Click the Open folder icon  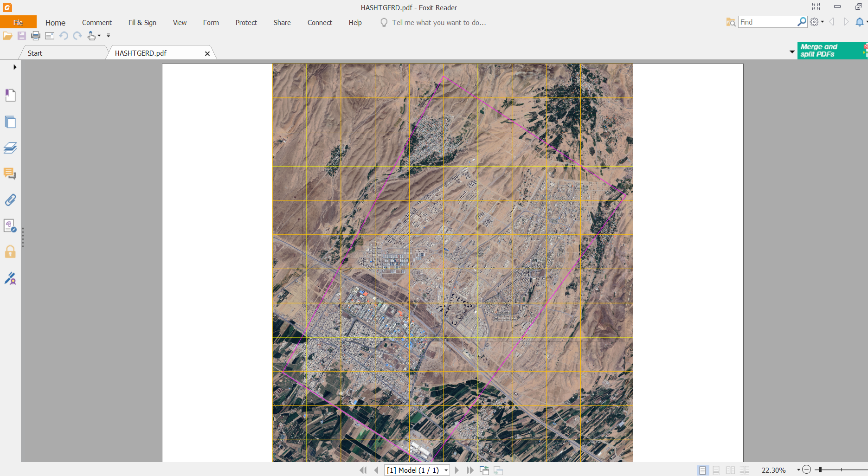(8, 36)
